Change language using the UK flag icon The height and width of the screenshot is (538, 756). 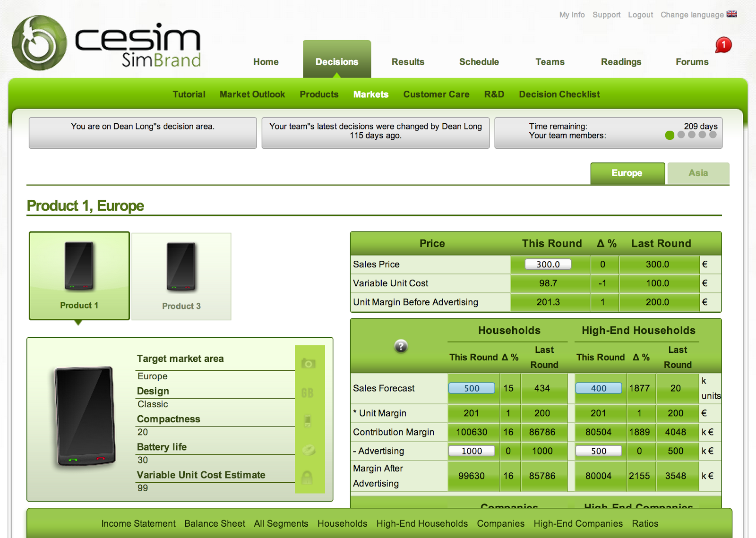[x=731, y=14]
